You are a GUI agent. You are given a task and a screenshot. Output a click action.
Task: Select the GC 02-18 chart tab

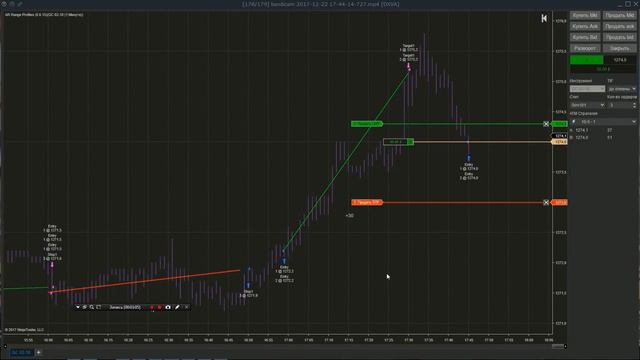[x=21, y=352]
